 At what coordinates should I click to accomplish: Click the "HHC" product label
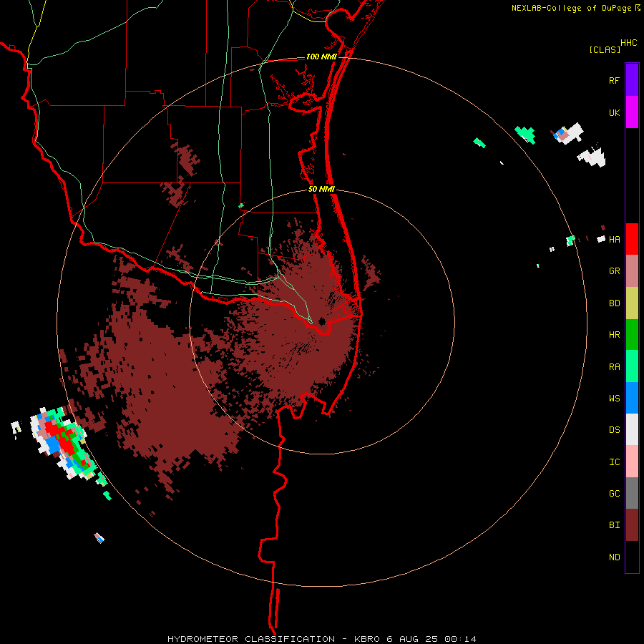click(x=629, y=43)
